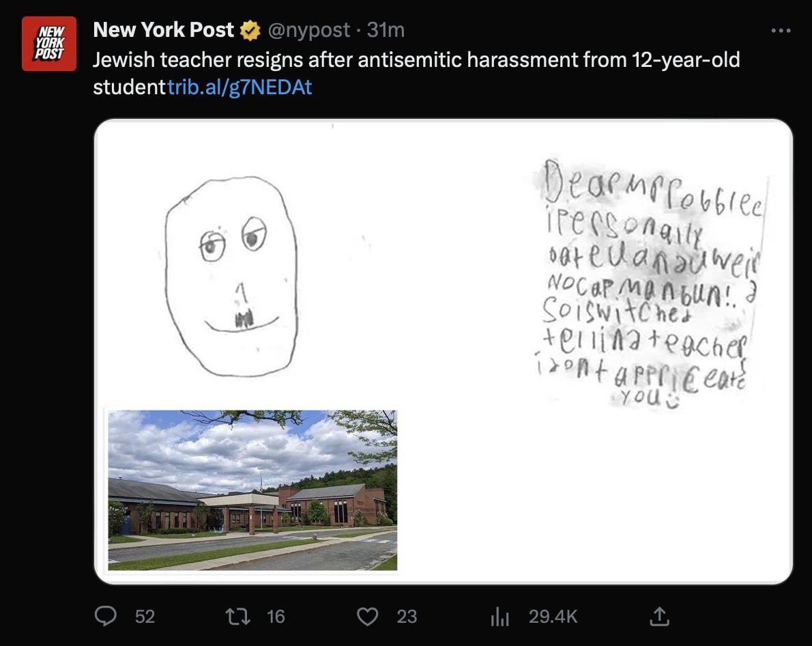Open the three-dot more options menu
The width and height of the screenshot is (812, 646).
point(780,31)
